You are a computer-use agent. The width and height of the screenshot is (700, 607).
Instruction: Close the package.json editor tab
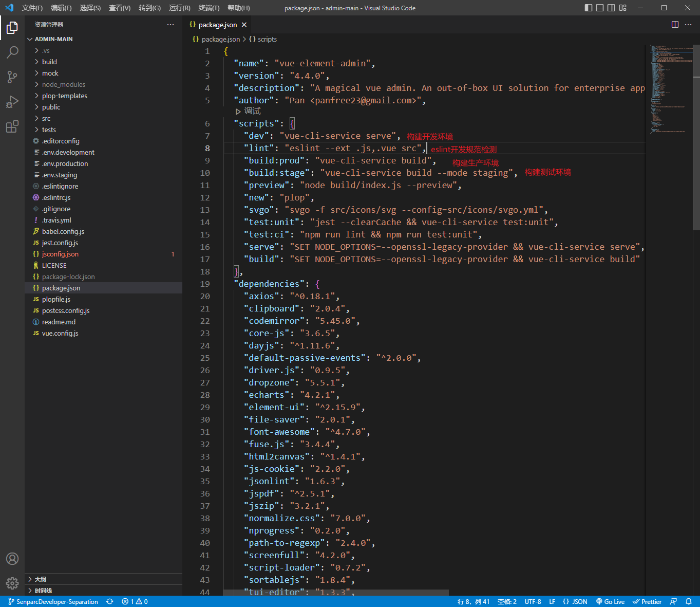[x=244, y=25]
